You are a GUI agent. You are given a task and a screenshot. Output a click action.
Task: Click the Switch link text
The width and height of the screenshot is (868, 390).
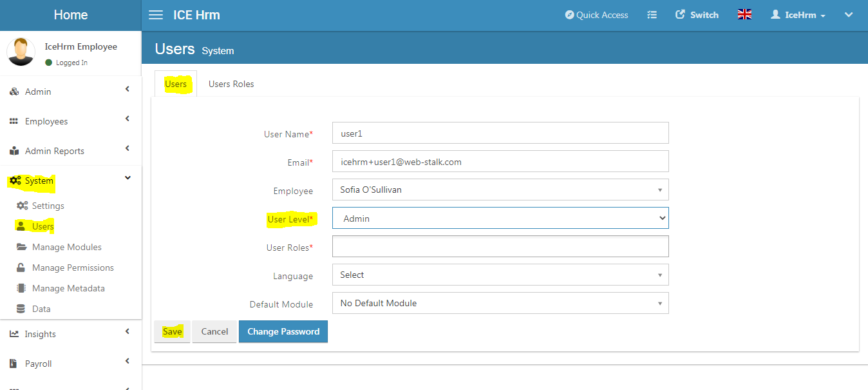click(704, 15)
